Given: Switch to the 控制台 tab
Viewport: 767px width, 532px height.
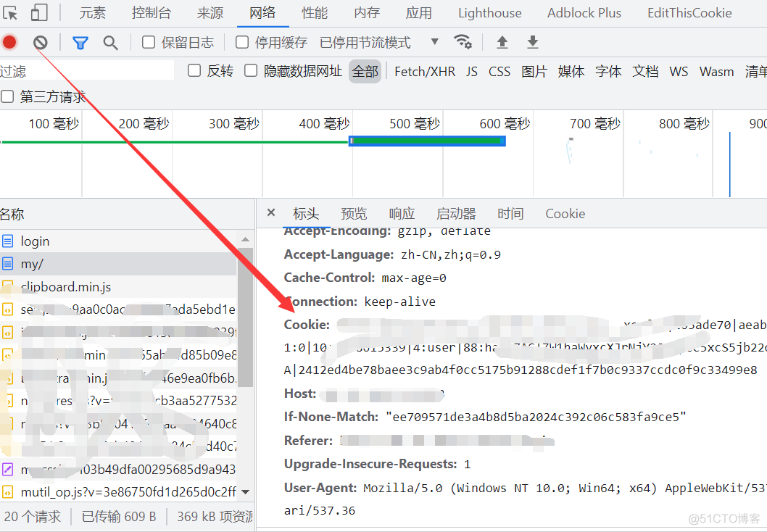Looking at the screenshot, I should coord(151,13).
